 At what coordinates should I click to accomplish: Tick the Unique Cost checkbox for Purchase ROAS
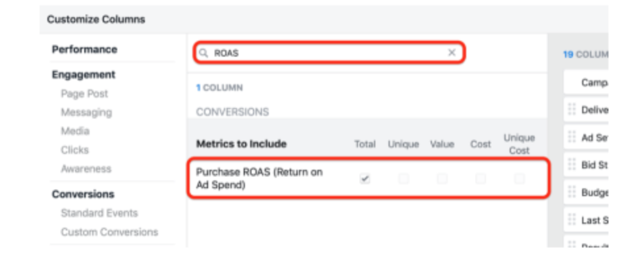(519, 179)
